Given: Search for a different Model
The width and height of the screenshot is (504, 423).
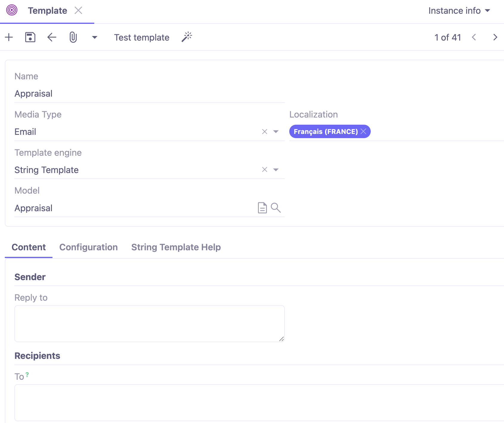Looking at the screenshot, I should point(276,208).
